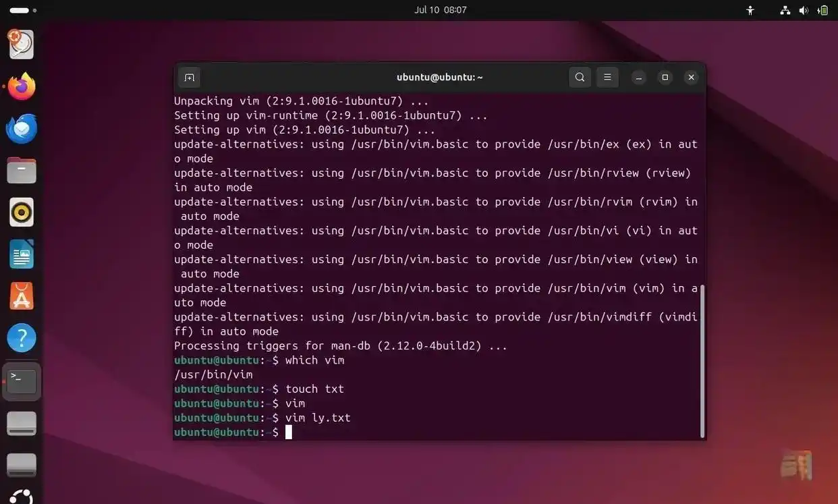Screen dimensions: 838x504
Task: Minimize the terminal window
Action: point(639,78)
